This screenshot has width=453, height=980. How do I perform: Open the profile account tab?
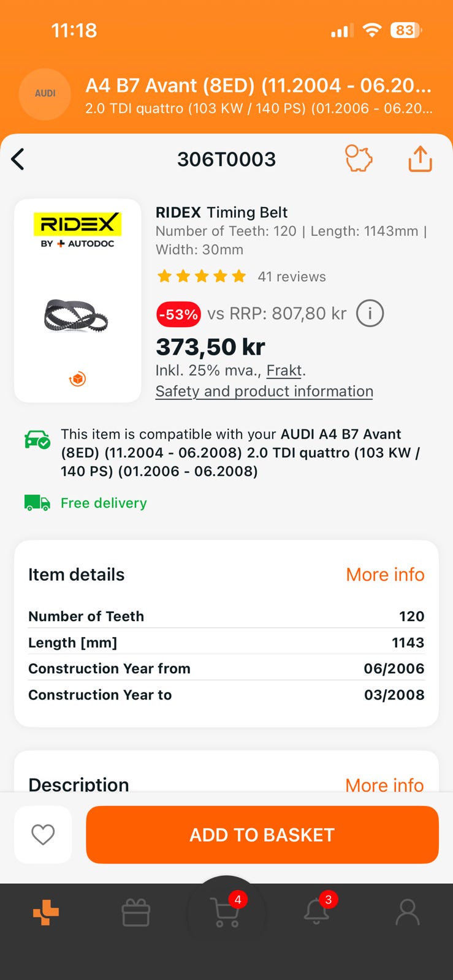[407, 913]
